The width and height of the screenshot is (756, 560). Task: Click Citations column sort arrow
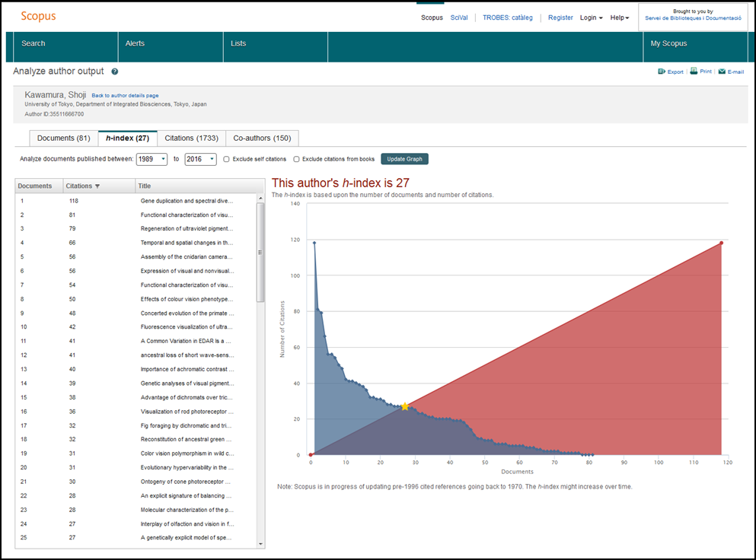pos(97,186)
